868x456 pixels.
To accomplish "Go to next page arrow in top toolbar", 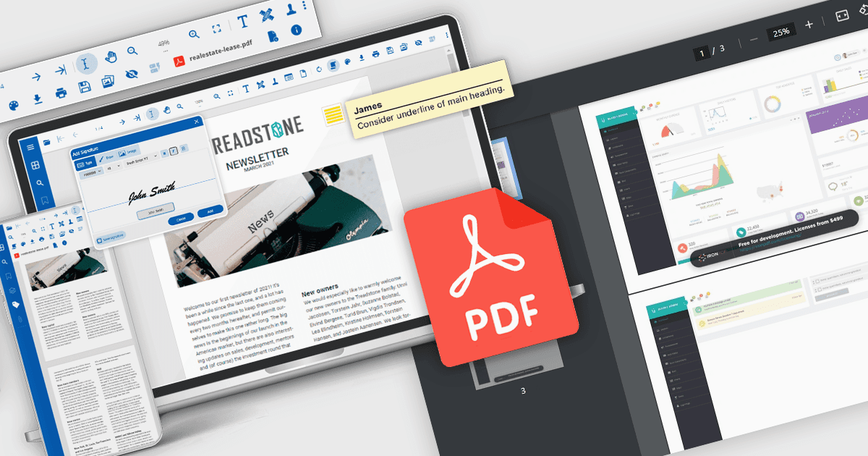I will click(36, 77).
